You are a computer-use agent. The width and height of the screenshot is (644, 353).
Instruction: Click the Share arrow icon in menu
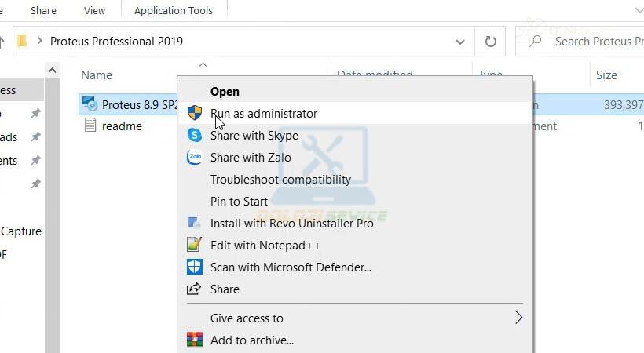(194, 289)
